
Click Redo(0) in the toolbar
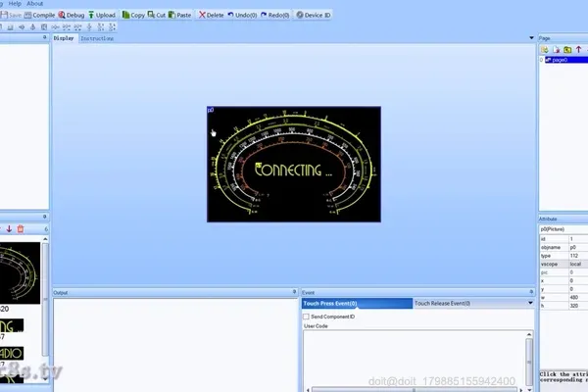click(274, 15)
